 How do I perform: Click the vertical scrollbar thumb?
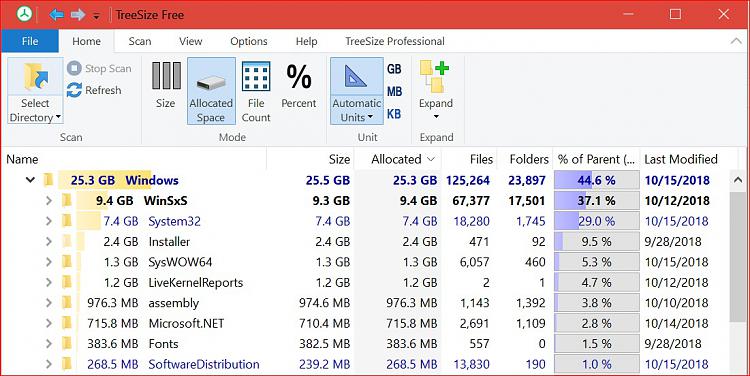[x=738, y=256]
